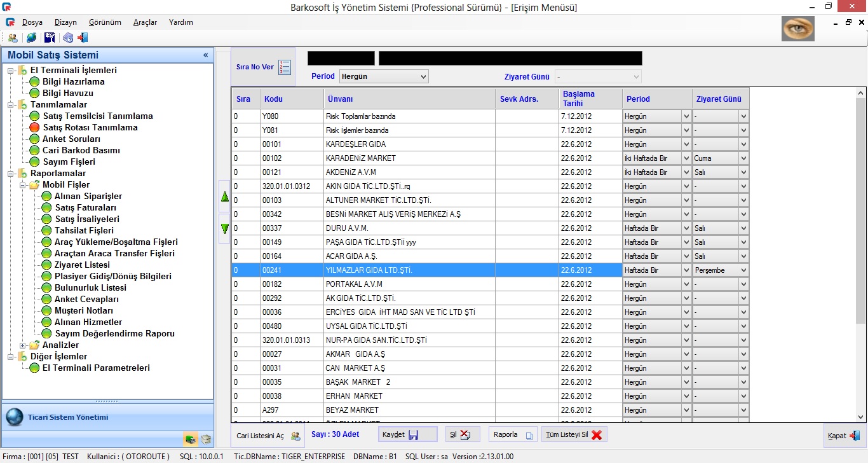The image size is (868, 463).
Task: Click the green node icon of Satış Faturaları
Action: 46,208
